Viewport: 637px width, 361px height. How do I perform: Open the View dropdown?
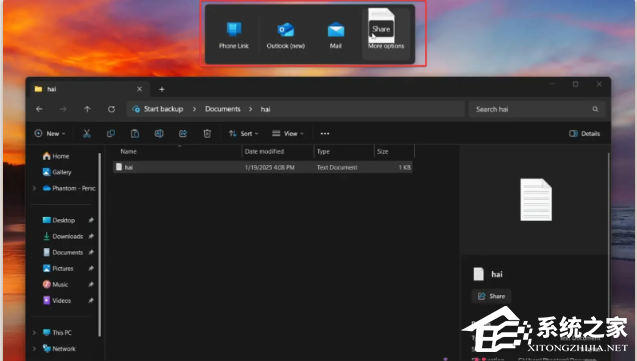(x=288, y=134)
